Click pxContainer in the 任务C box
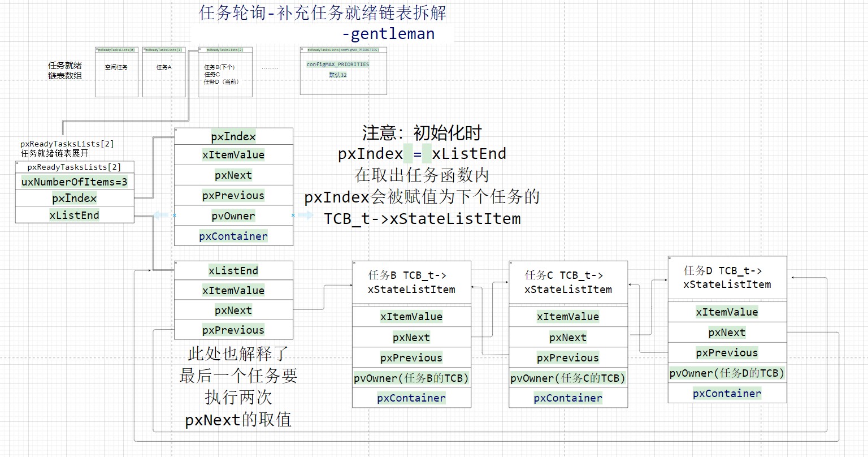This screenshot has width=868, height=457. [x=568, y=398]
